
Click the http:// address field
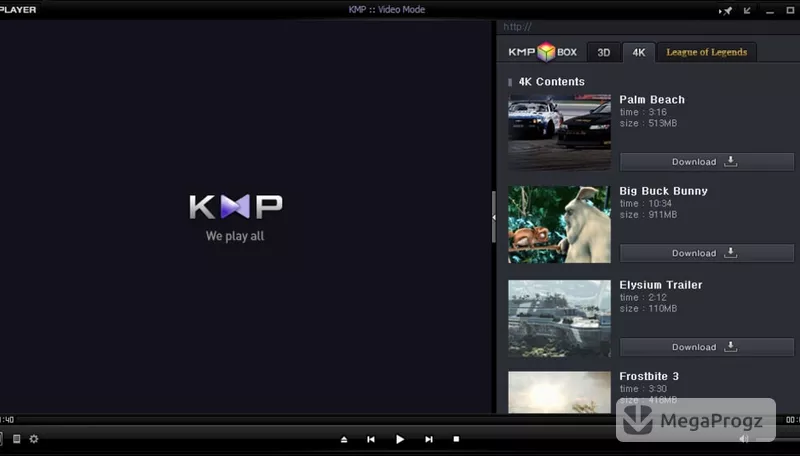pos(648,27)
